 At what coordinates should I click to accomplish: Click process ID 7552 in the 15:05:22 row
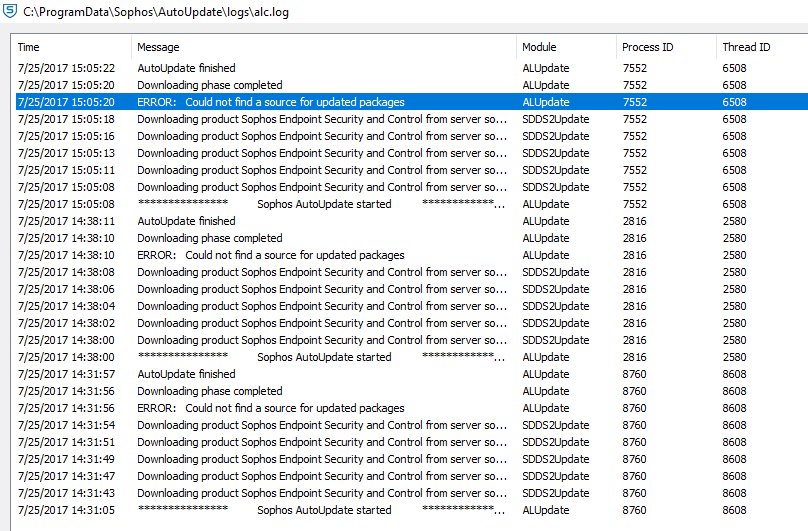[x=634, y=68]
